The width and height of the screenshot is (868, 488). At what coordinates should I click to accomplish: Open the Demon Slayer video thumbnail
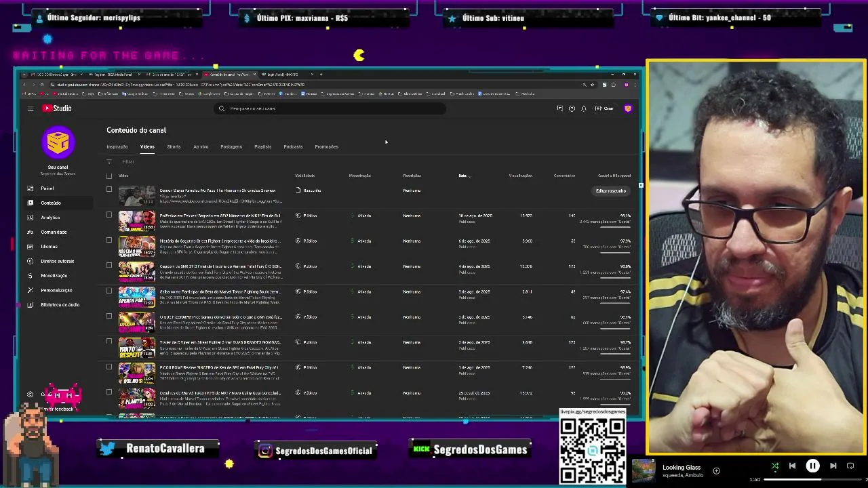[137, 196]
